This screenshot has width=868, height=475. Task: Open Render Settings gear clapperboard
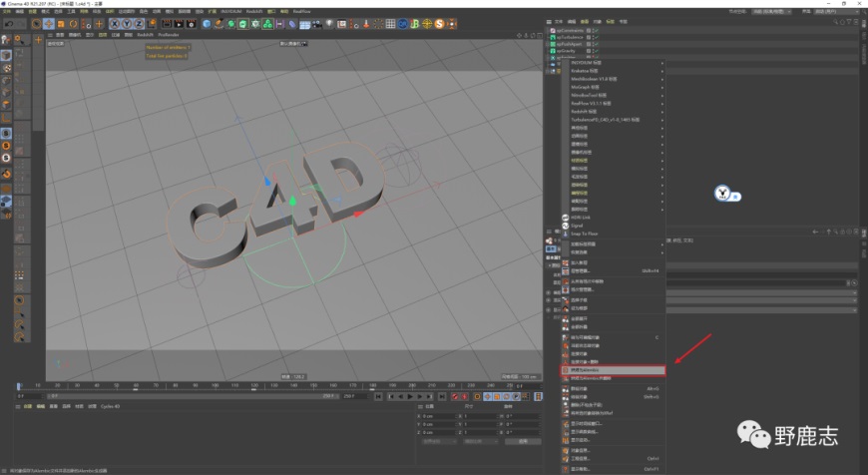coord(192,24)
